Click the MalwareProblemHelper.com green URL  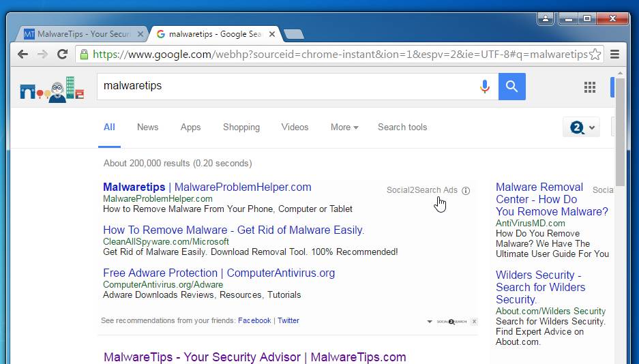pyautogui.click(x=158, y=198)
